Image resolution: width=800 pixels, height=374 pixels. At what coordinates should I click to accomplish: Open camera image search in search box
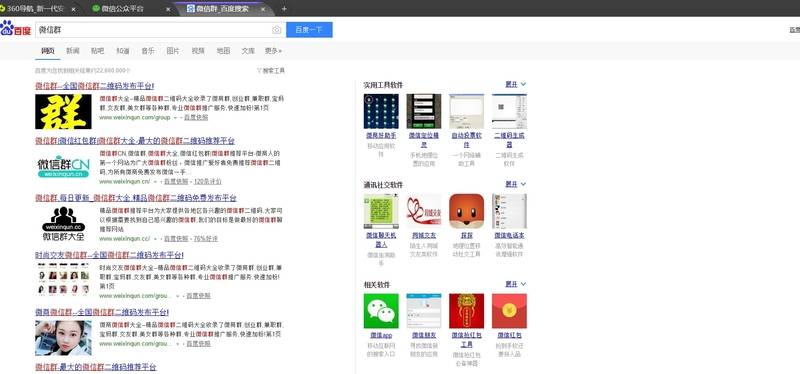pyautogui.click(x=277, y=30)
